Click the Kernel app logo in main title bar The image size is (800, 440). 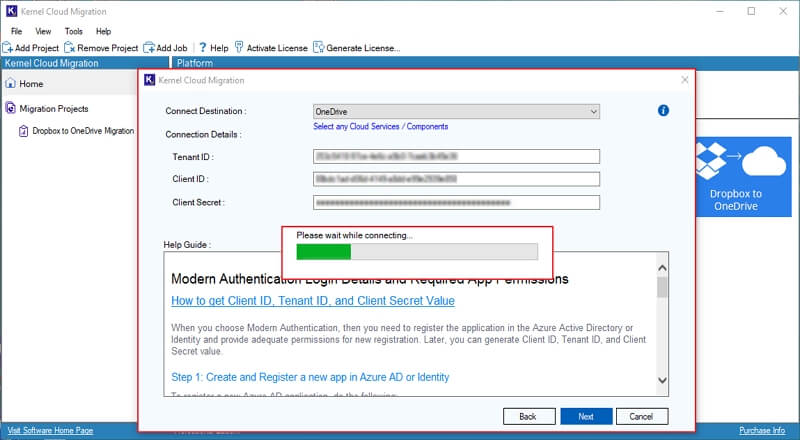[11, 11]
